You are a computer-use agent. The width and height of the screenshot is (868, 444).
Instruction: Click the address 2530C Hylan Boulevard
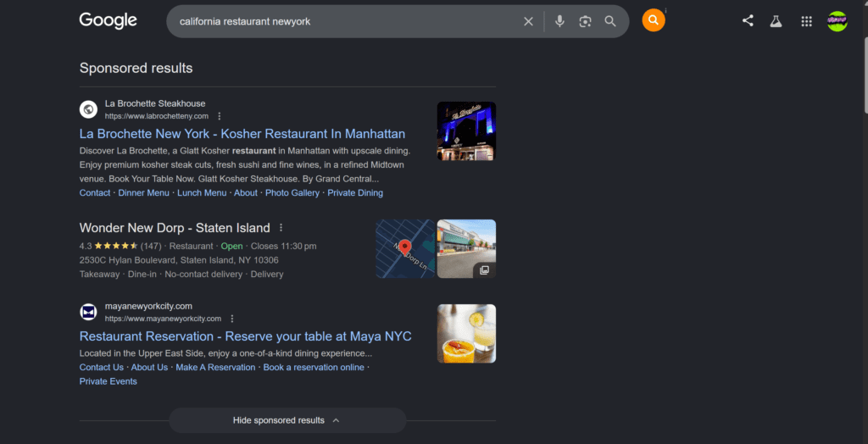click(x=179, y=260)
